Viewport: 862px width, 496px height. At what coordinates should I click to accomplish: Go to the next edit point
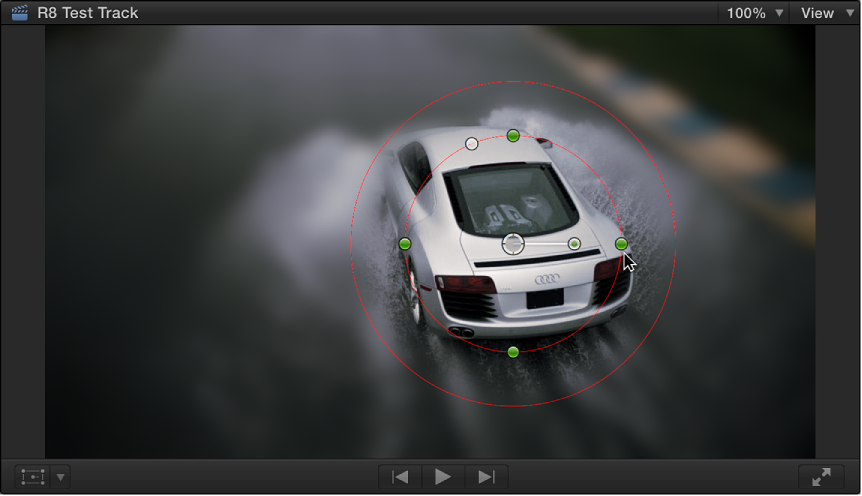(x=486, y=477)
